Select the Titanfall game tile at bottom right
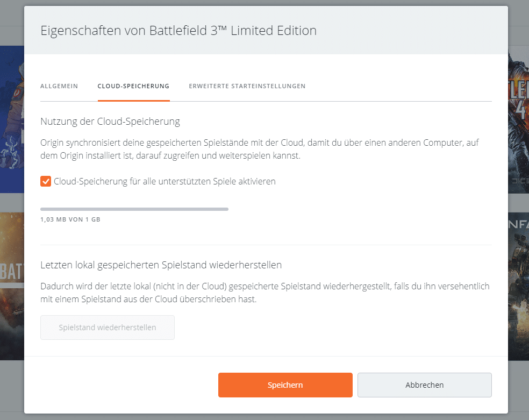This screenshot has width=529, height=420. pyautogui.click(x=518, y=285)
